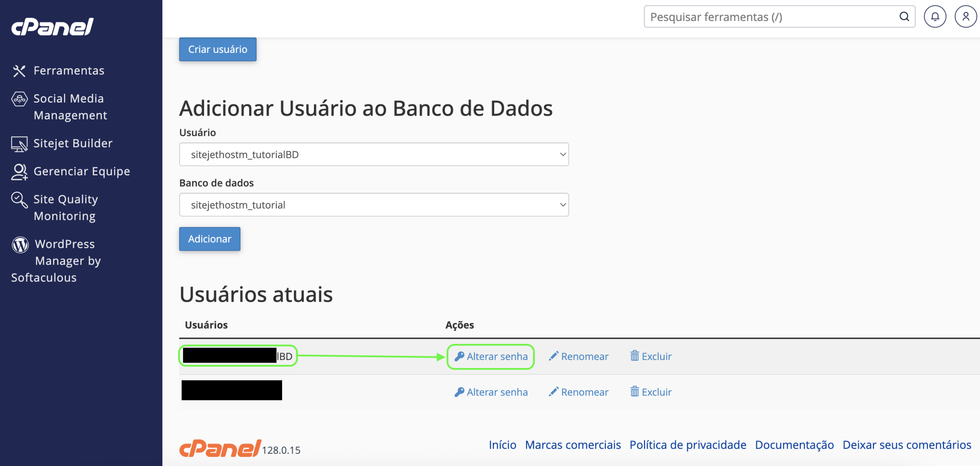
Task: Open Site Quality Monitoring icon
Action: click(x=19, y=200)
